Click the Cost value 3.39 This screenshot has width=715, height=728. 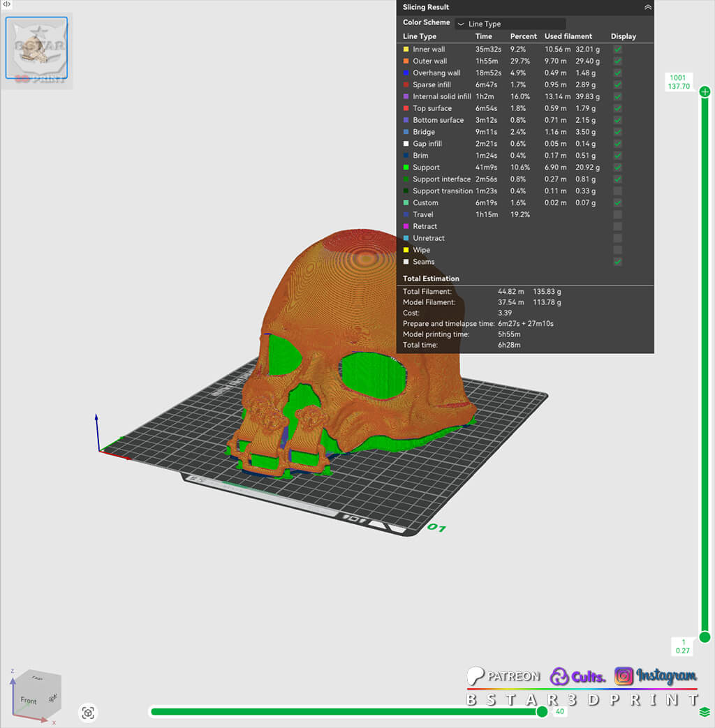pos(505,313)
